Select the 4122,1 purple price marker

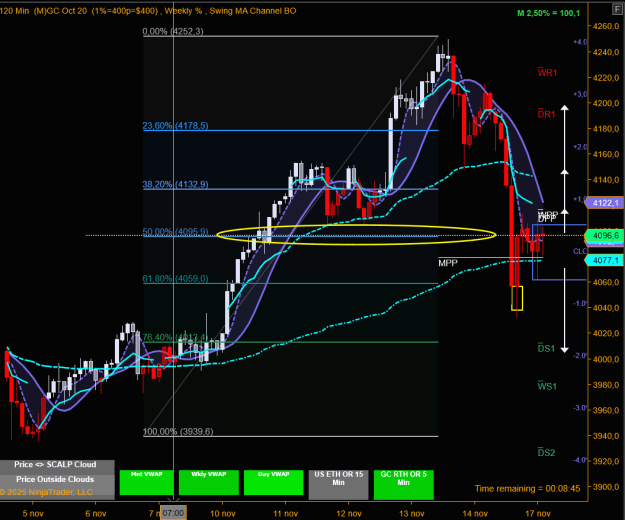tap(605, 203)
